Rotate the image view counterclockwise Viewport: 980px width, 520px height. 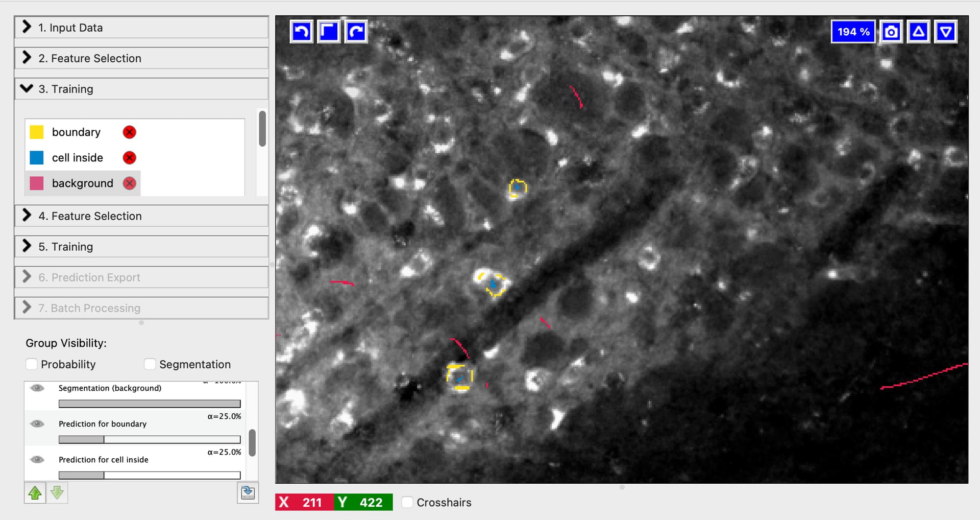click(302, 32)
